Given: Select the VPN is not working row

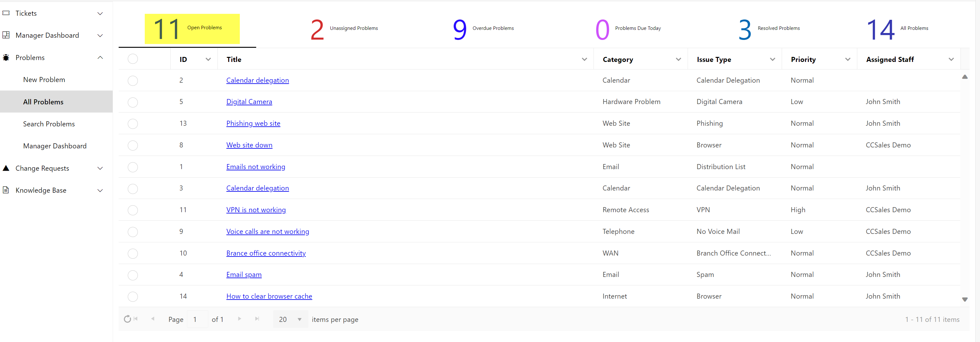Looking at the screenshot, I should (133, 210).
